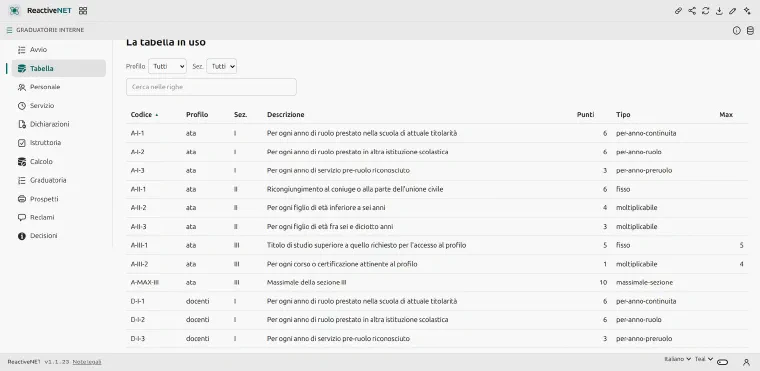The height and width of the screenshot is (371, 760).
Task: Click the Calcolo sidebar label
Action: tap(41, 161)
